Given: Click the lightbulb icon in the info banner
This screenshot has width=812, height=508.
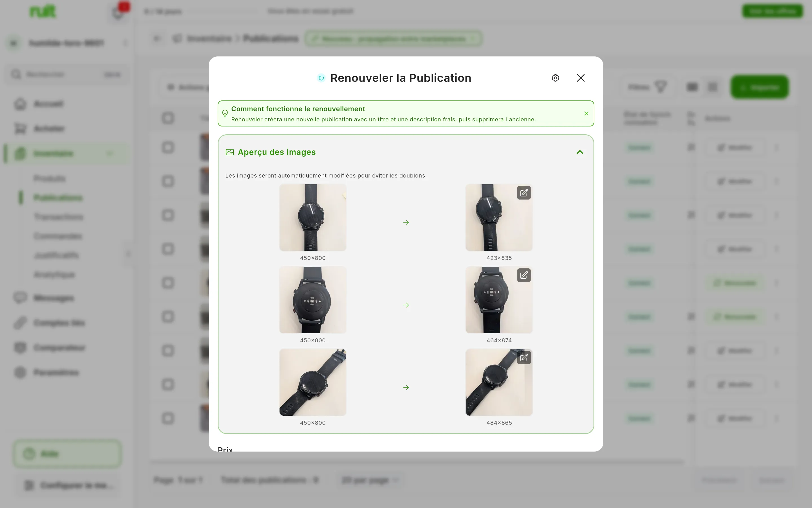Looking at the screenshot, I should point(225,113).
